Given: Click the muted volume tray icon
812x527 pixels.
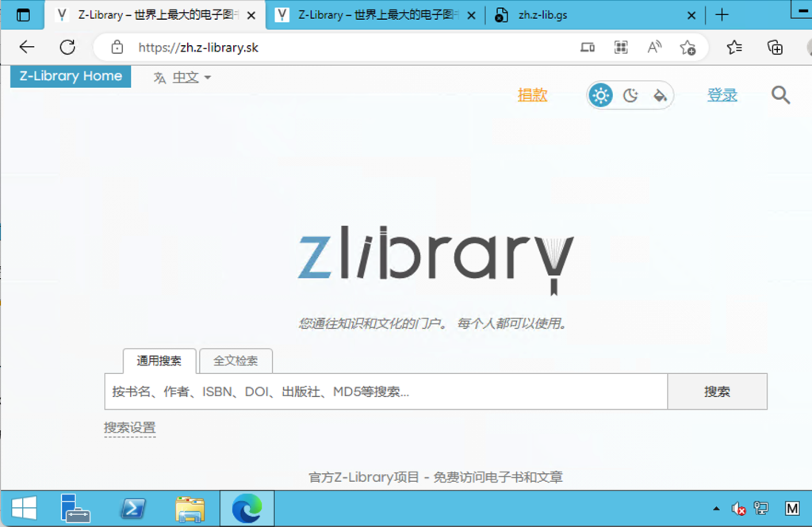Looking at the screenshot, I should (738, 509).
